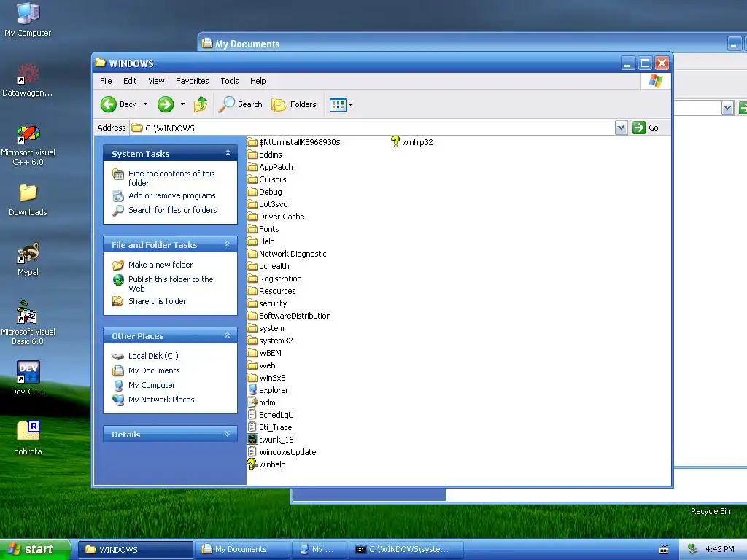Switch to My Documents taskbar button
Viewport: 747px width, 560px height.
click(x=242, y=550)
